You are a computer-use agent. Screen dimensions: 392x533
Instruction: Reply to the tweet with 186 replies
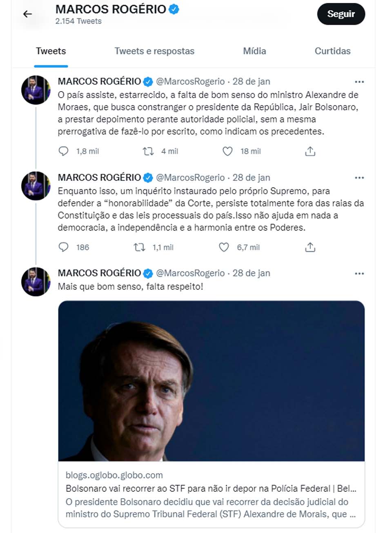point(64,247)
